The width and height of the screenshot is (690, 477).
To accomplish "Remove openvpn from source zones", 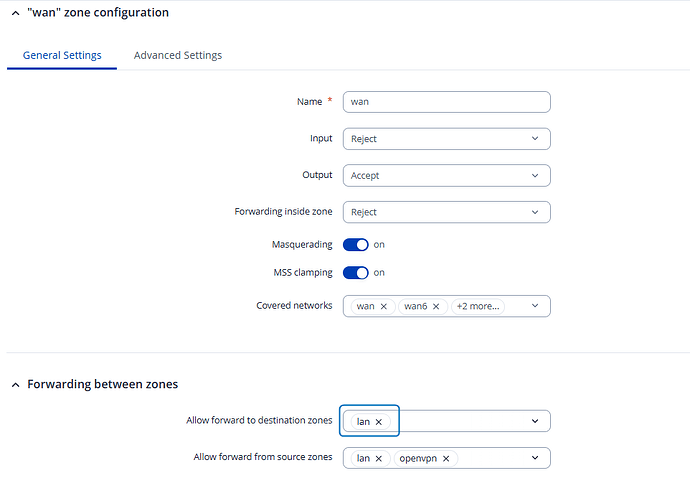I will coord(446,458).
